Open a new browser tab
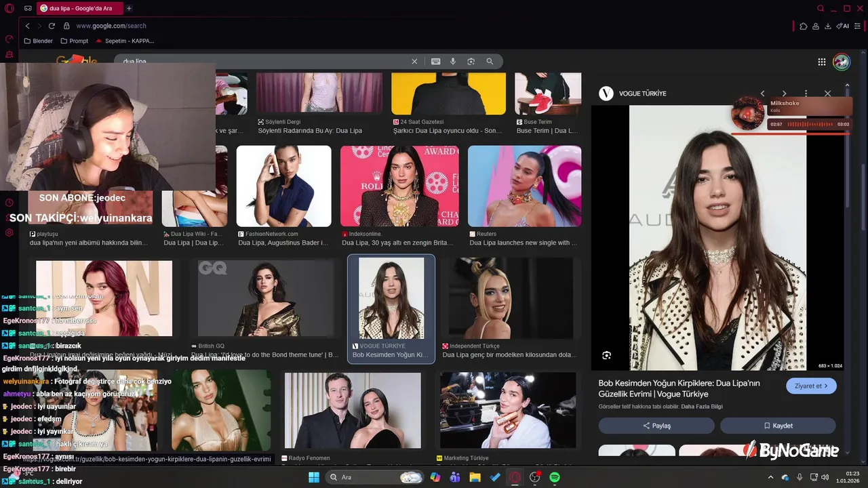 point(129,8)
